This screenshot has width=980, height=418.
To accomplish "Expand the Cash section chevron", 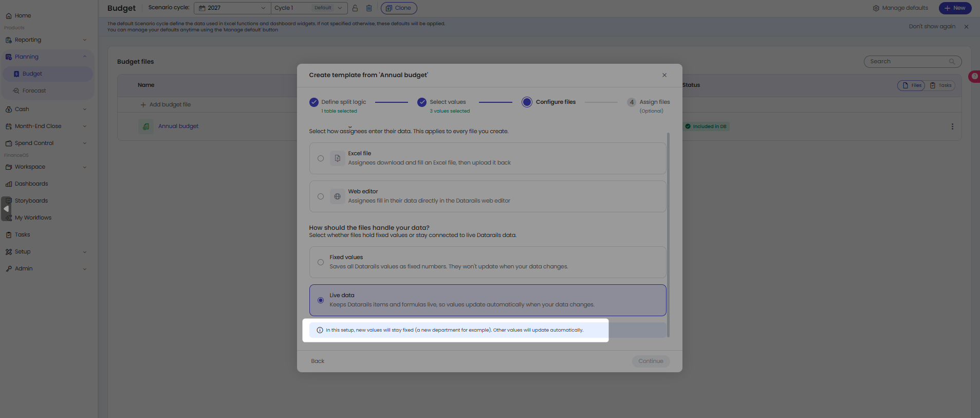I will (x=85, y=110).
